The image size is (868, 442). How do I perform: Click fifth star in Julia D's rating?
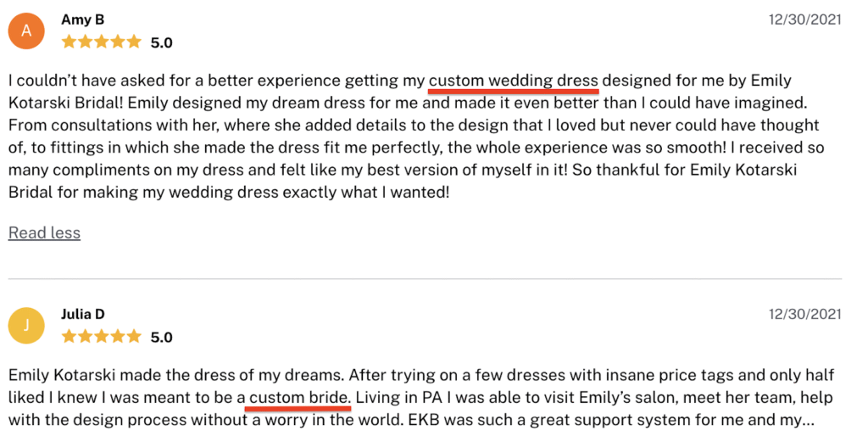point(133,337)
